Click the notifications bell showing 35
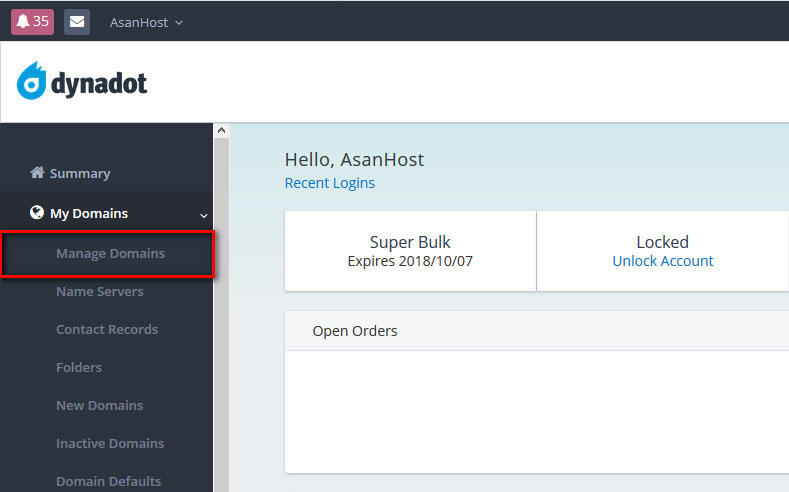The image size is (789, 492). pos(32,21)
